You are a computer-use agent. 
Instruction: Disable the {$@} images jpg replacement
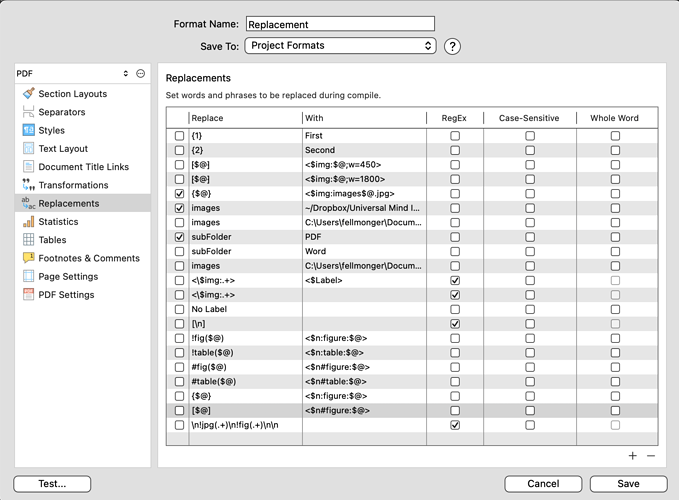pos(179,194)
